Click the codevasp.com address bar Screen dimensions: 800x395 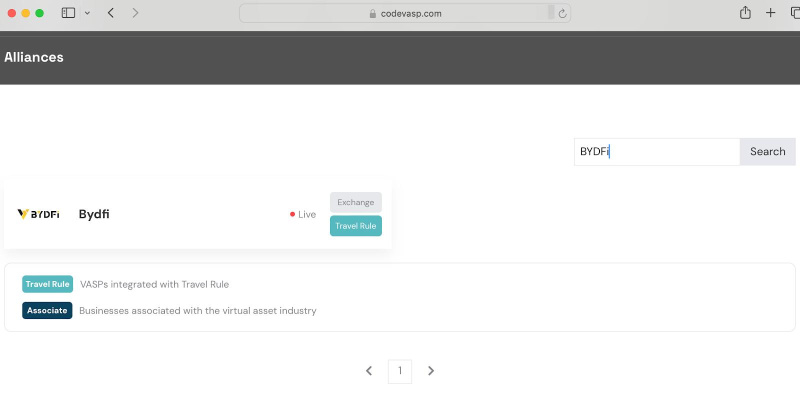click(x=405, y=13)
